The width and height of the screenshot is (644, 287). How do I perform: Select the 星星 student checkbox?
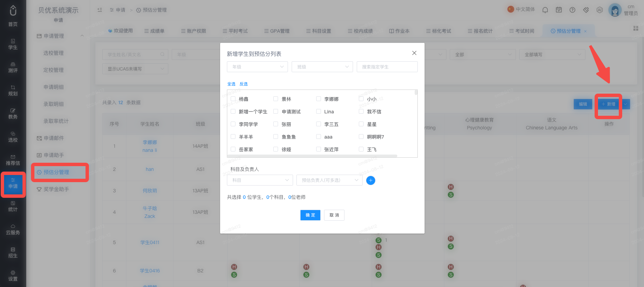(361, 124)
